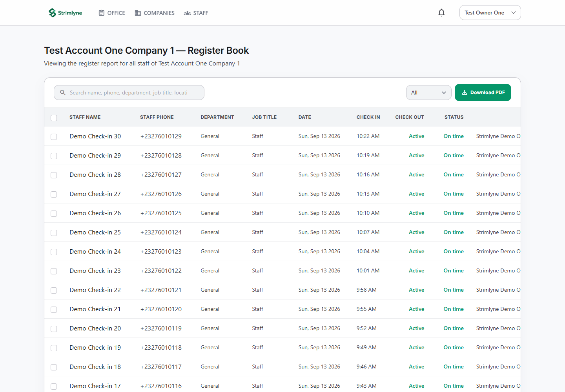This screenshot has width=565, height=392.
Task: Click On time status for Demo Check-in 21
Action: coord(454,309)
